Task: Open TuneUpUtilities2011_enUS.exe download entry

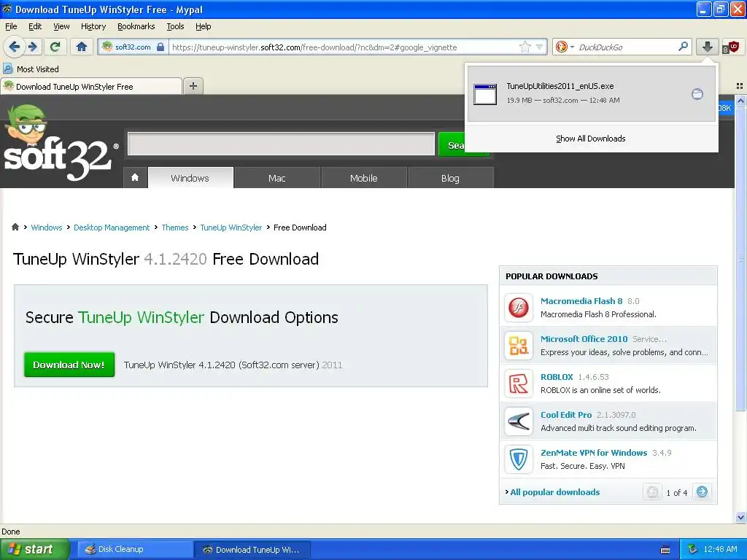Action: 591,94
